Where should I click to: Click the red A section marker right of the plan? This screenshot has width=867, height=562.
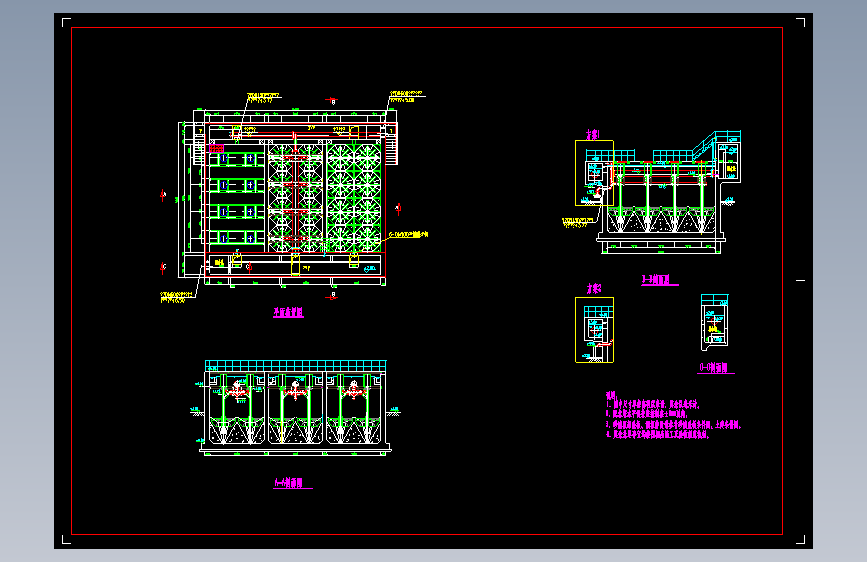point(398,209)
